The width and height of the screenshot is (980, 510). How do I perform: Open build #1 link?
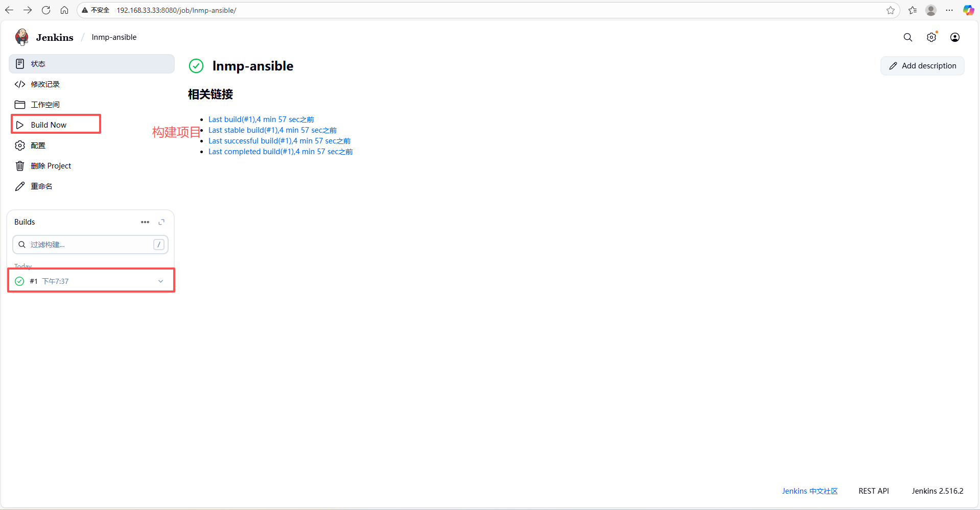(x=34, y=281)
